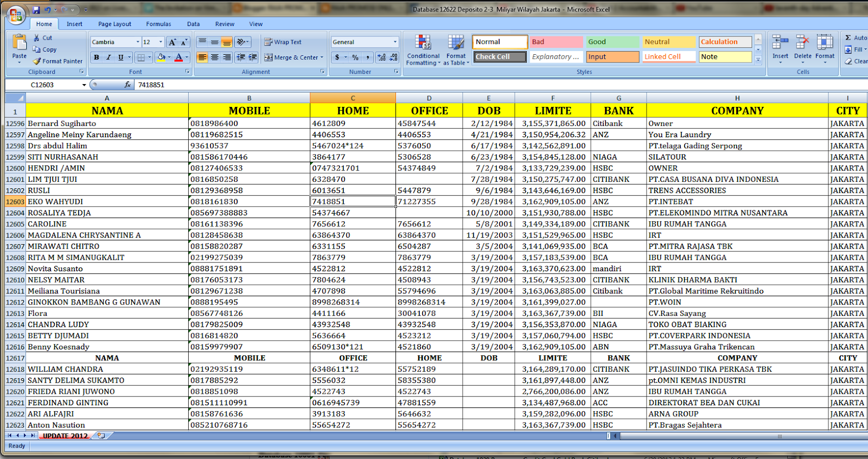Apply the Note cell style
The image size is (868, 459).
(725, 56)
